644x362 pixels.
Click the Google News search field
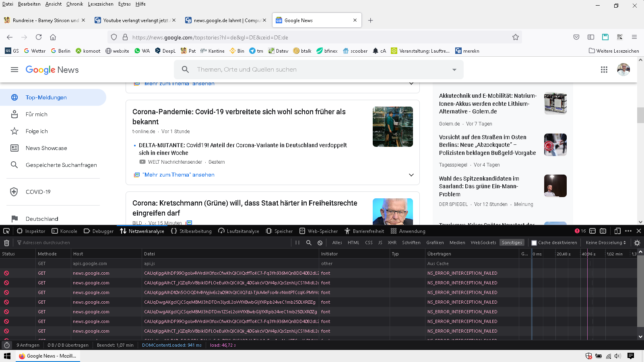(319, 70)
